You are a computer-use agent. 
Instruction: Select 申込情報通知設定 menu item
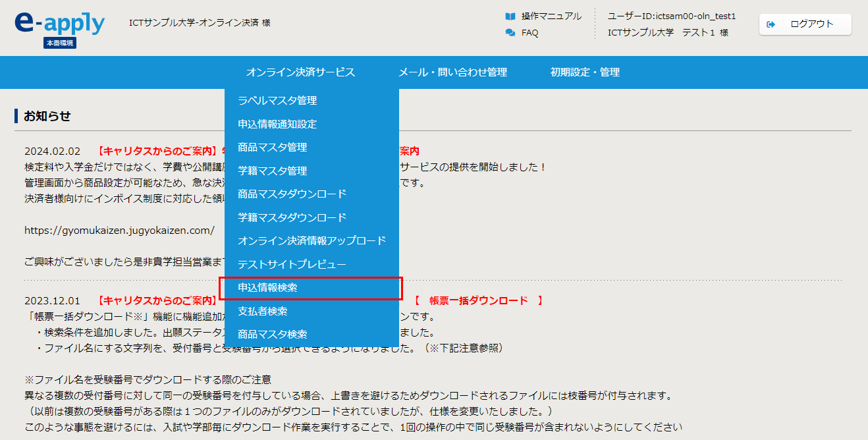click(277, 124)
